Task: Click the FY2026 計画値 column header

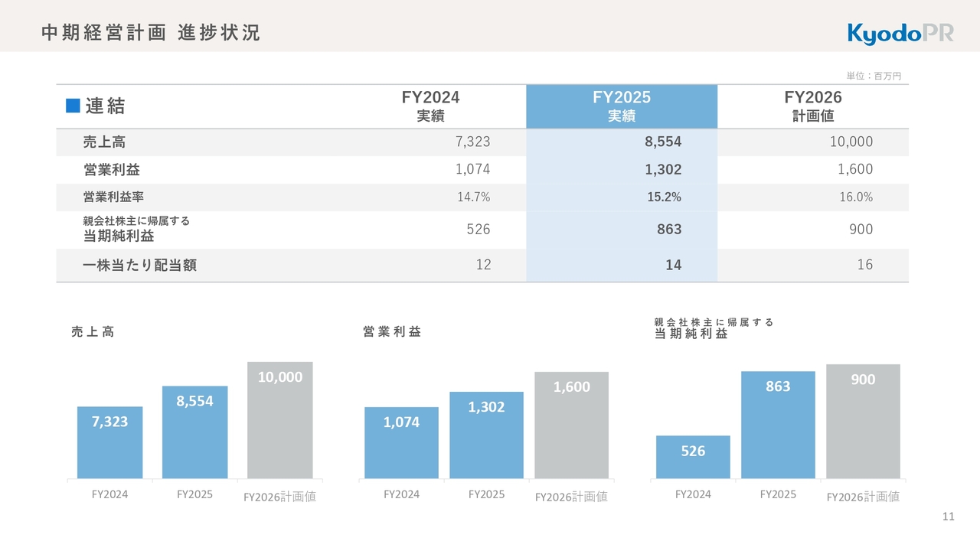Action: (x=812, y=106)
